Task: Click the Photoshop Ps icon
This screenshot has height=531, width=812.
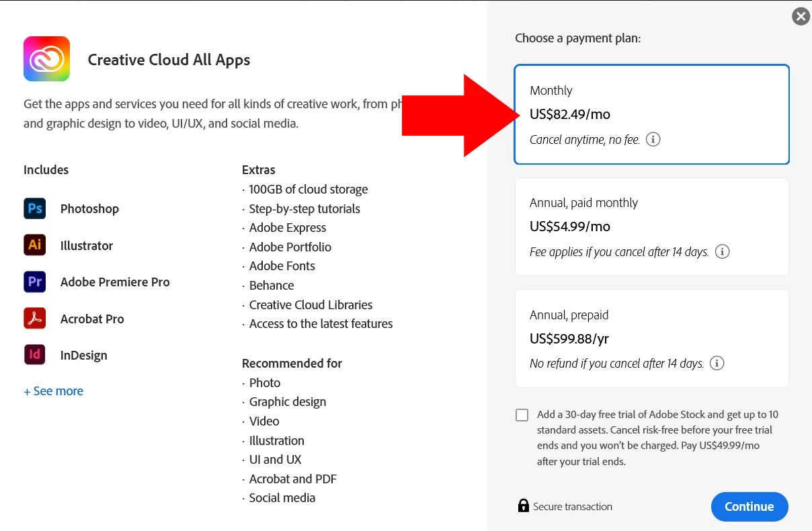Action: [35, 208]
